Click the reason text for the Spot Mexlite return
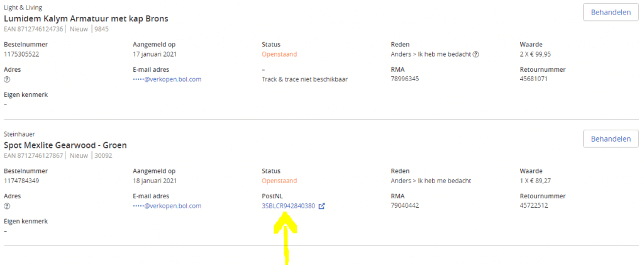 click(x=431, y=181)
